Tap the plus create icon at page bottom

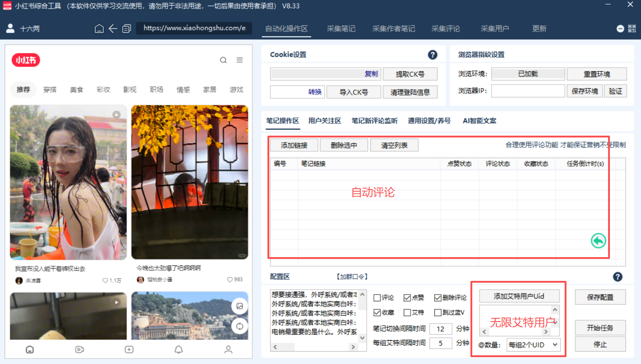pyautogui.click(x=129, y=349)
